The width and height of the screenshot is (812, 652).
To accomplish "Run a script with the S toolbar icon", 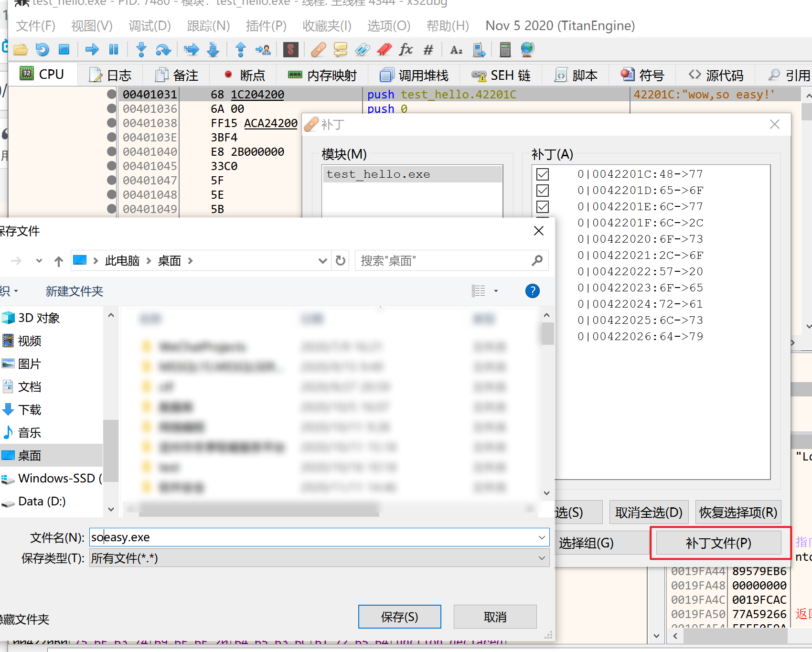I will 291,49.
